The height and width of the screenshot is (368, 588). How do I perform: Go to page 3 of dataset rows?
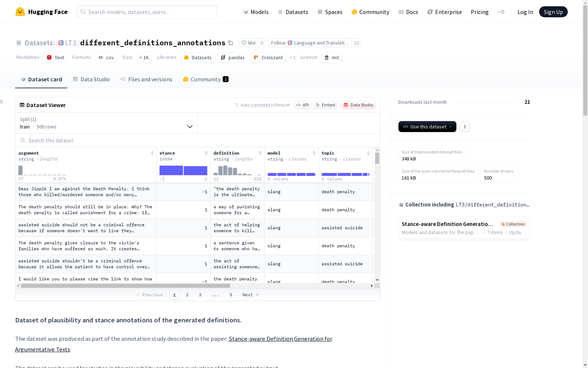[200, 295]
